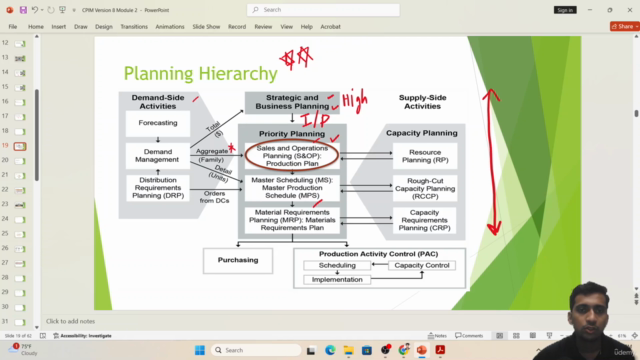Search in the title bar search box
The height and width of the screenshot is (360, 640).
pyautogui.click(x=323, y=10)
